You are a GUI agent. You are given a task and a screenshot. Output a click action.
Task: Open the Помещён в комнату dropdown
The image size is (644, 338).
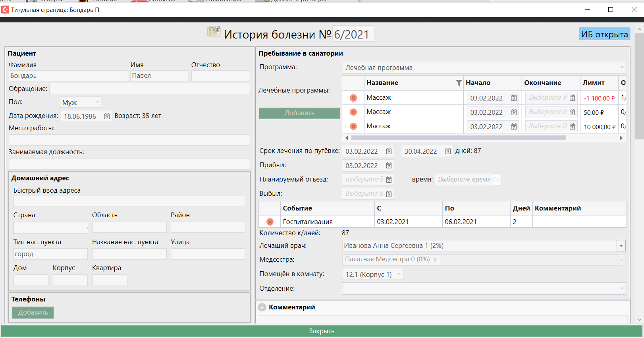[x=399, y=274]
